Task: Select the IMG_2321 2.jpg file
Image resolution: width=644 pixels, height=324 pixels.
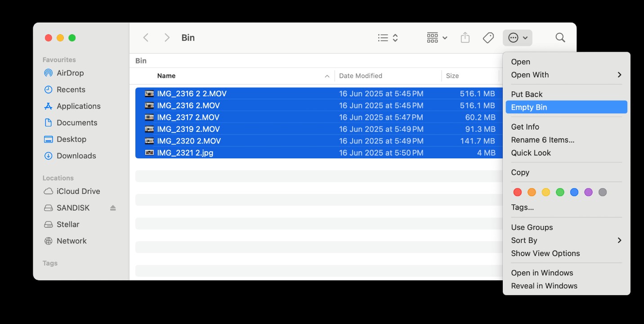Action: [x=185, y=153]
